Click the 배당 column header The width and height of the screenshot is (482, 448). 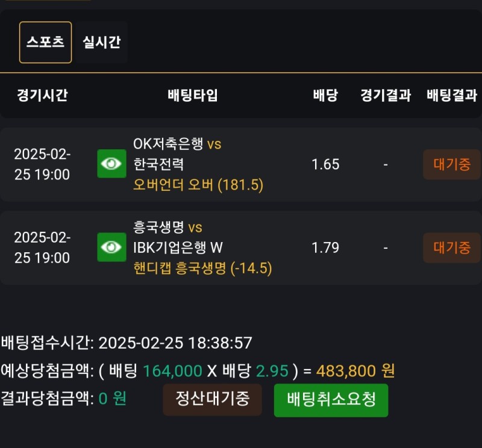pos(325,95)
